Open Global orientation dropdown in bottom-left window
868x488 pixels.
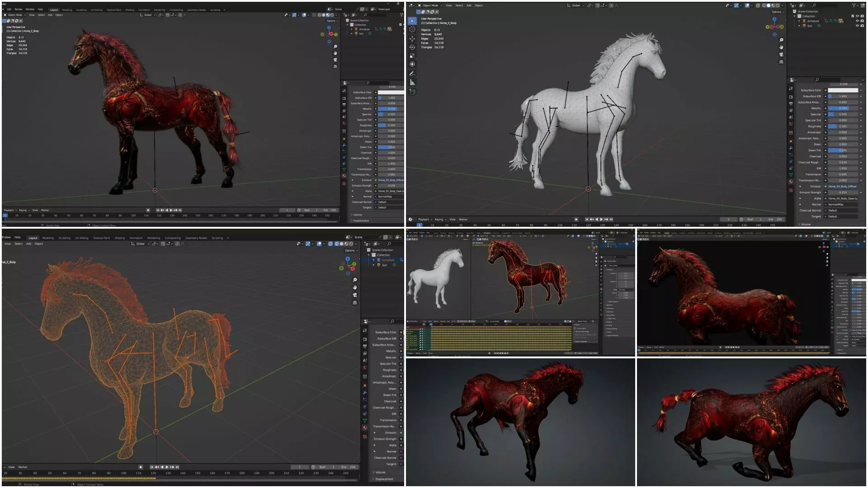[x=140, y=244]
